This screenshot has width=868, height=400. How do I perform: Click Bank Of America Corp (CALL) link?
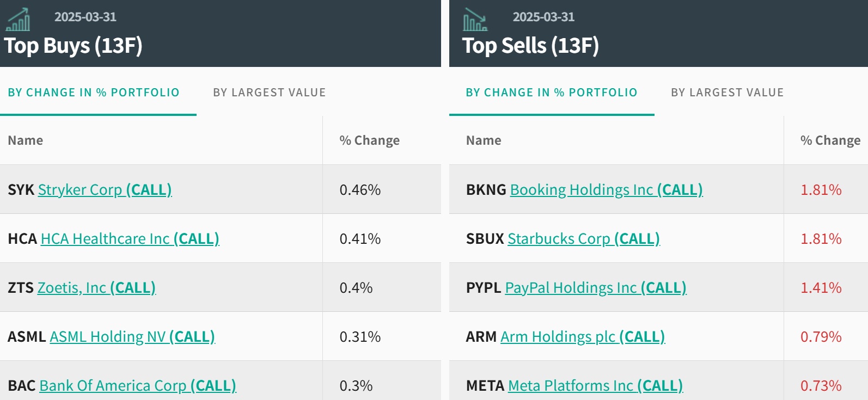pos(138,386)
